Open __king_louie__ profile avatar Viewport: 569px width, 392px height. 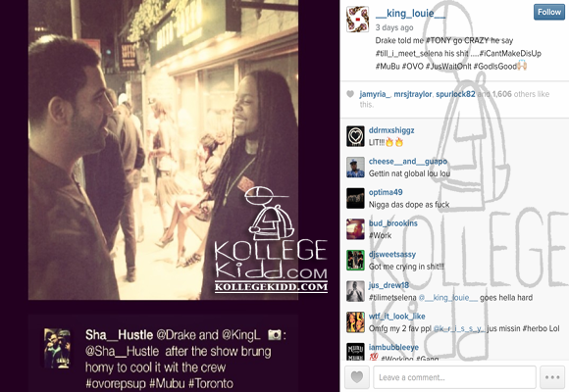(357, 20)
